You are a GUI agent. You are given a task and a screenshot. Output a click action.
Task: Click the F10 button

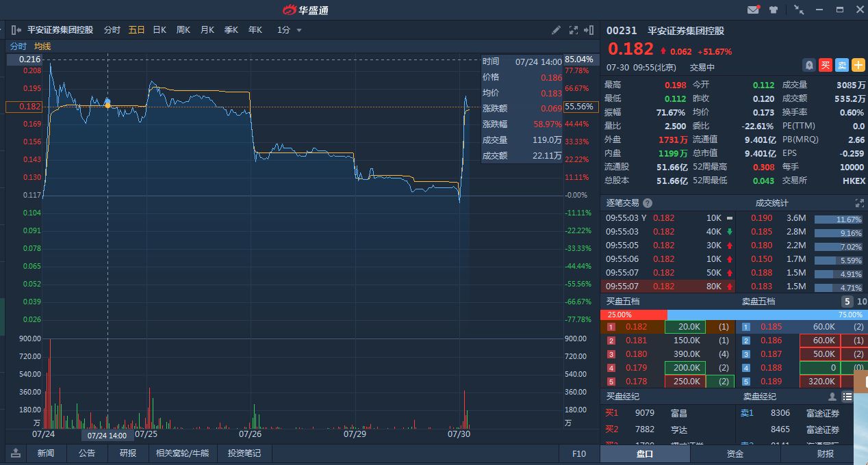tap(579, 453)
